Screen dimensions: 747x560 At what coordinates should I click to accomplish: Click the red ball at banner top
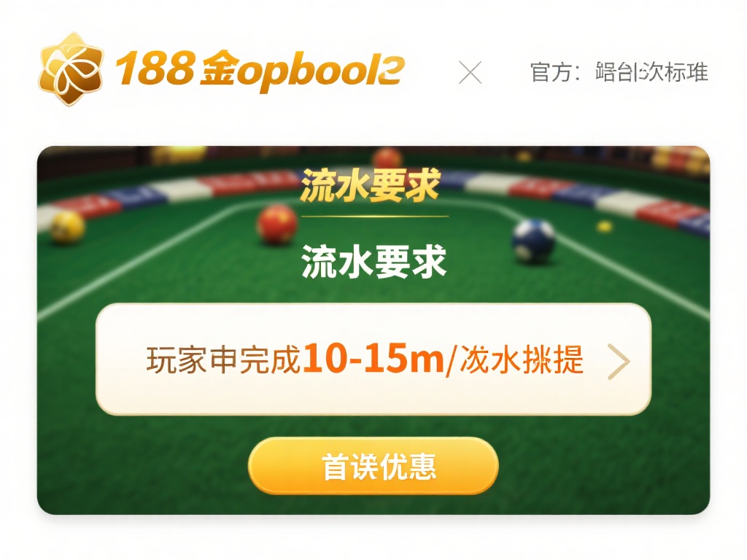387,157
